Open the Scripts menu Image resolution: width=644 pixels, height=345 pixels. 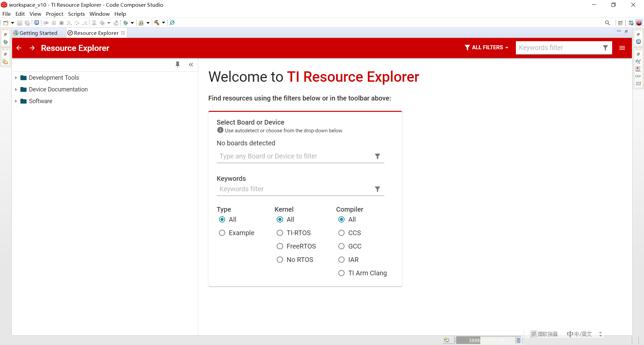tap(76, 14)
